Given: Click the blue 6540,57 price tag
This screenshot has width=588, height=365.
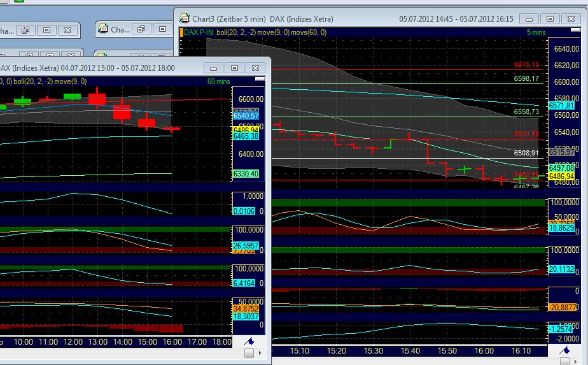Looking at the screenshot, I should (x=246, y=116).
